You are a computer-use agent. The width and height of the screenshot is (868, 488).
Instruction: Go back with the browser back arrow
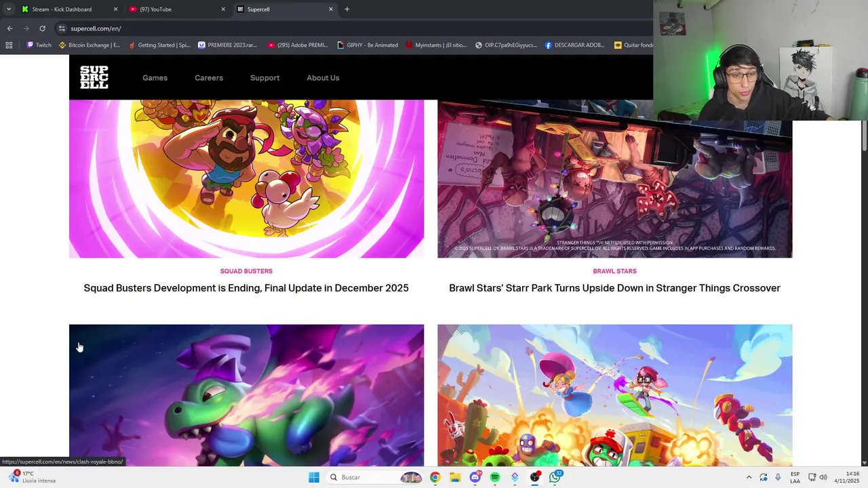point(9,28)
